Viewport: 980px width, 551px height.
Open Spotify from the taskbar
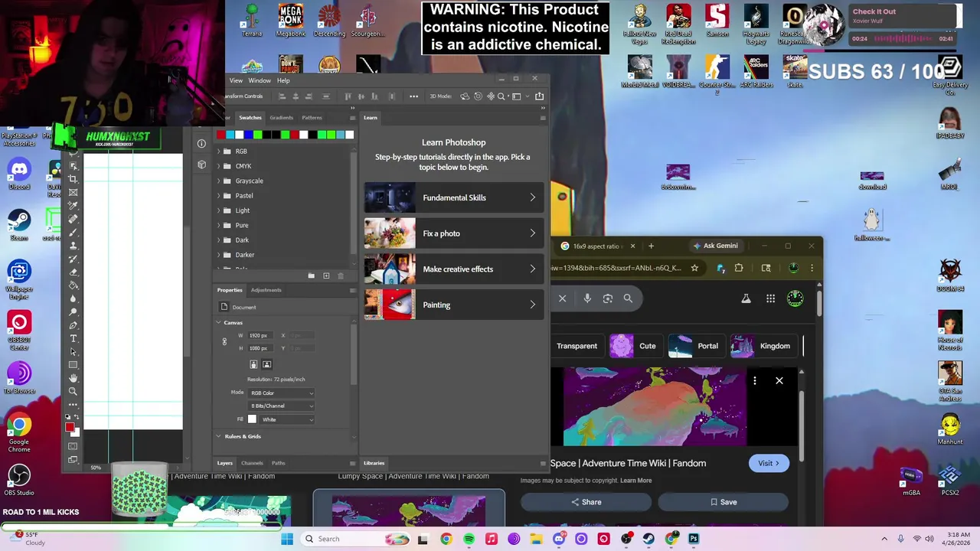click(469, 539)
